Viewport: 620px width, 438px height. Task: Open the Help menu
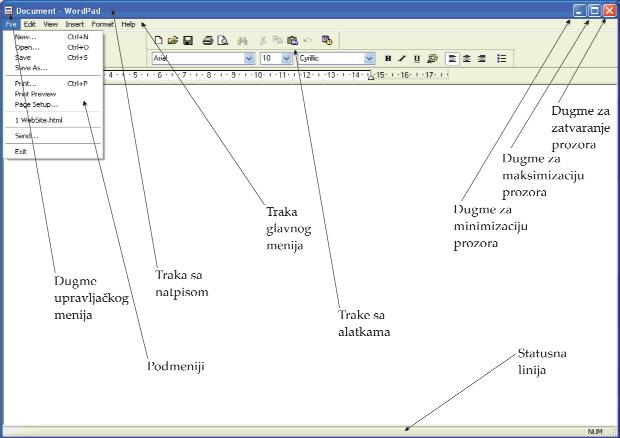(128, 24)
